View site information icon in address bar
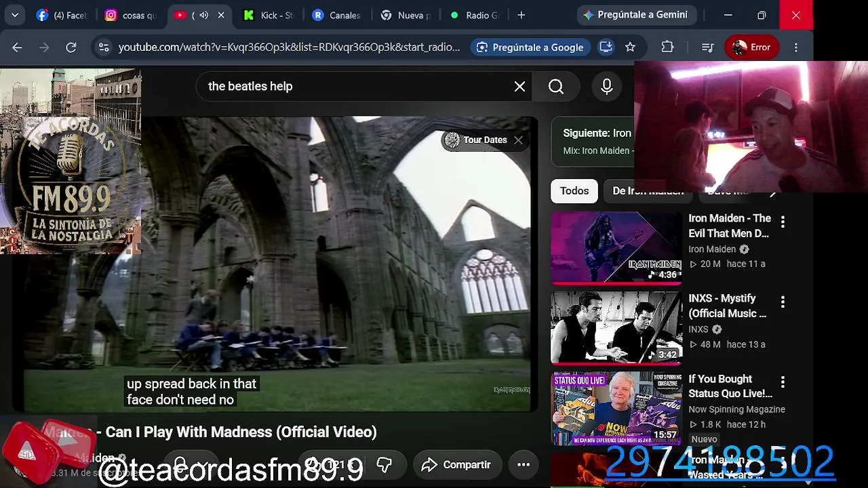 [103, 47]
